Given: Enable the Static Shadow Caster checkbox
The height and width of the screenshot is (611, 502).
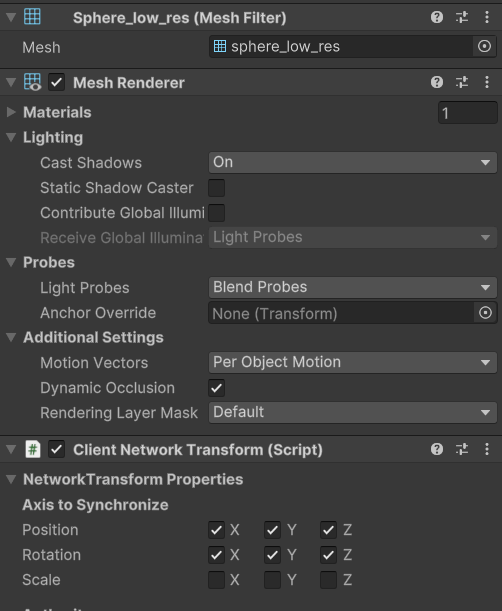Looking at the screenshot, I should click(x=216, y=188).
